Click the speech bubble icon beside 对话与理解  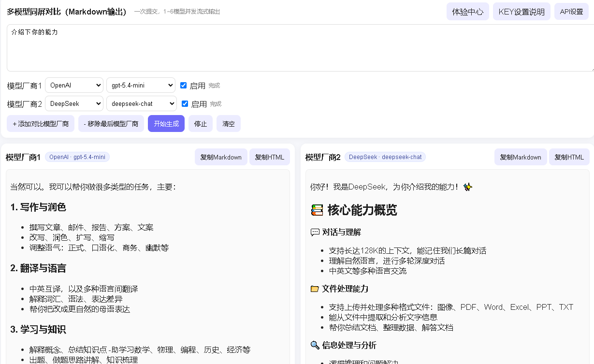[x=315, y=233]
